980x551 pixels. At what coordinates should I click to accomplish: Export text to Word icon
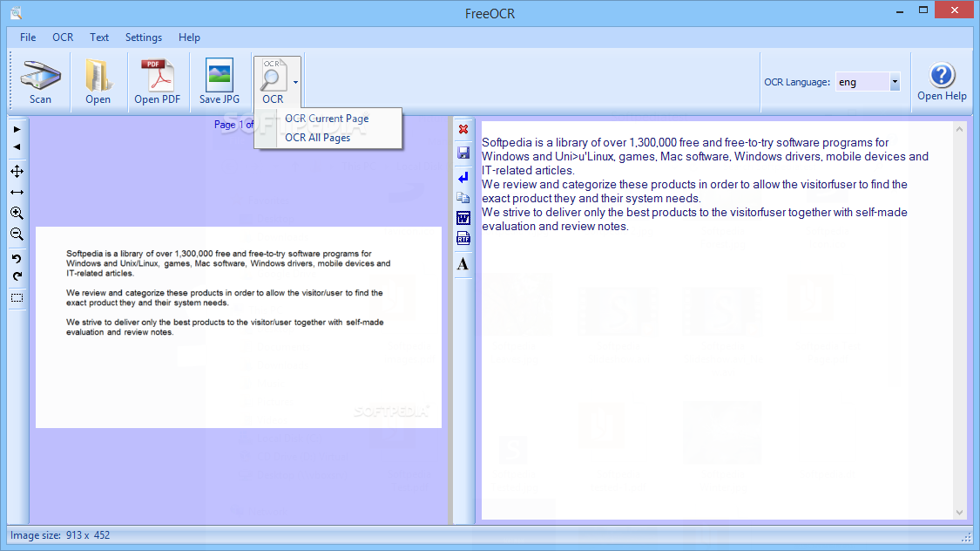click(x=463, y=218)
